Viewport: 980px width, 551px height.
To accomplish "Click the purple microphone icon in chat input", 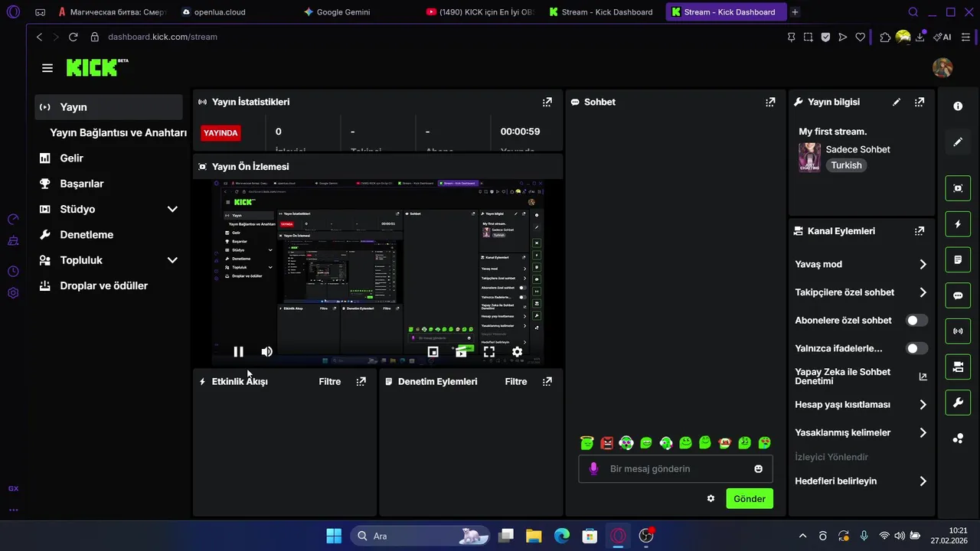I will pos(593,468).
